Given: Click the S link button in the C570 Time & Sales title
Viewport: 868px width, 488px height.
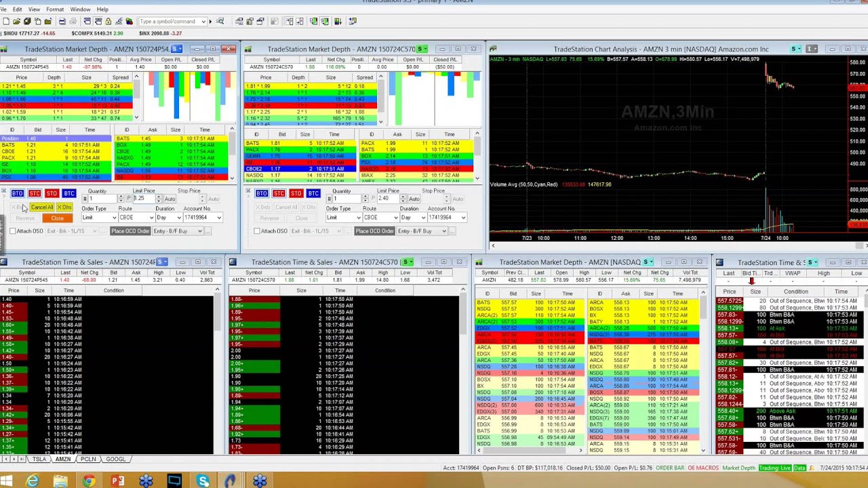Looking at the screenshot, I should tap(408, 262).
